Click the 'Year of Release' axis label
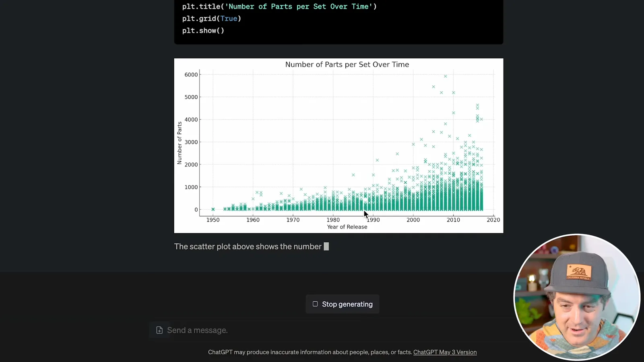 pos(347,227)
